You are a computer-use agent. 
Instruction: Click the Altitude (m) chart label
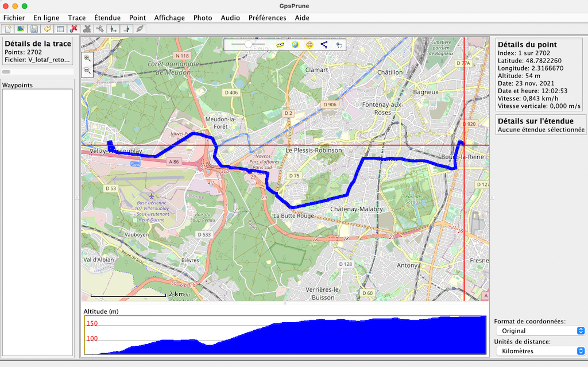(x=101, y=311)
